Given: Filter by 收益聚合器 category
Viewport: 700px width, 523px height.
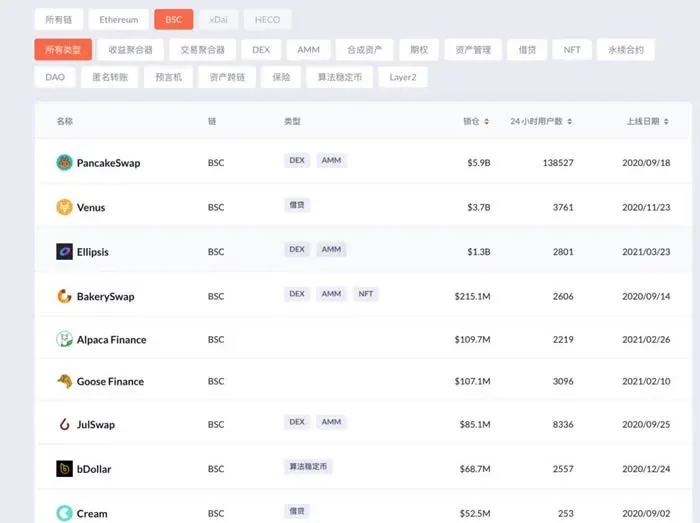Looking at the screenshot, I should 130,50.
